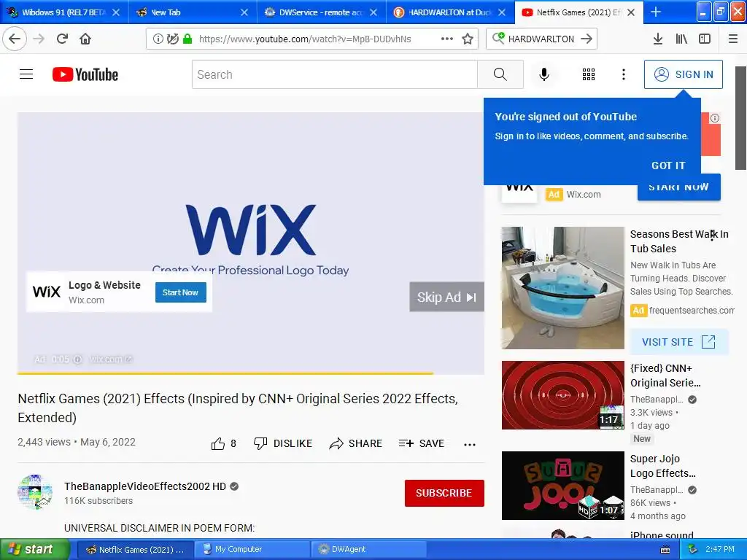Toggle the browser sidebar icon

pyautogui.click(x=705, y=39)
